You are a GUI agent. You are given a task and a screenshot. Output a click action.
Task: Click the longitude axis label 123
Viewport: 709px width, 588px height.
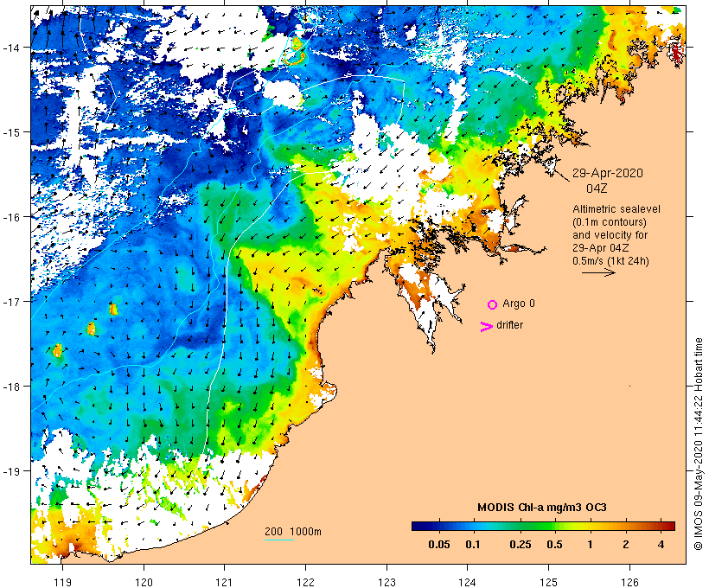(x=386, y=582)
